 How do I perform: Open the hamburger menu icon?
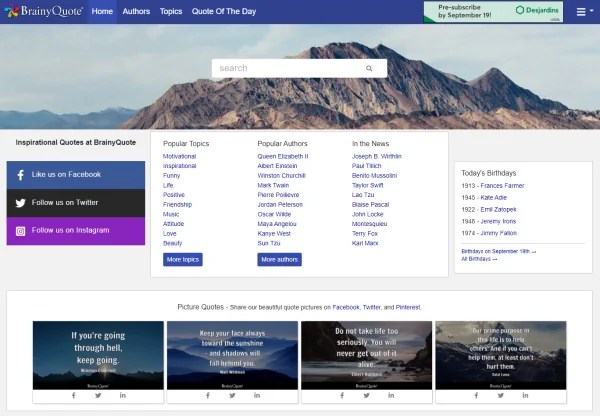tap(581, 11)
